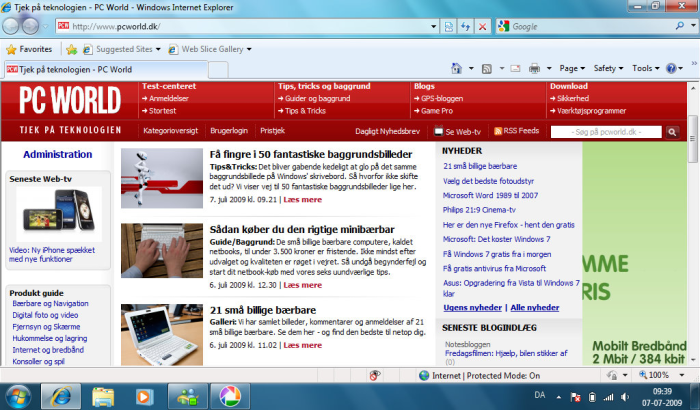Open Print options dropdown arrow
Image resolution: width=700 pixels, height=410 pixels.
click(x=549, y=68)
